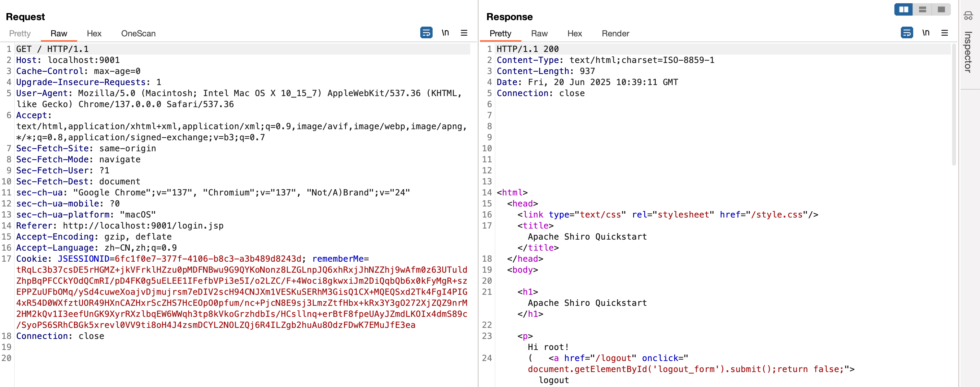Screen dimensions: 980x387
Task: Click the Inspector panel icon
Action: (x=968, y=16)
